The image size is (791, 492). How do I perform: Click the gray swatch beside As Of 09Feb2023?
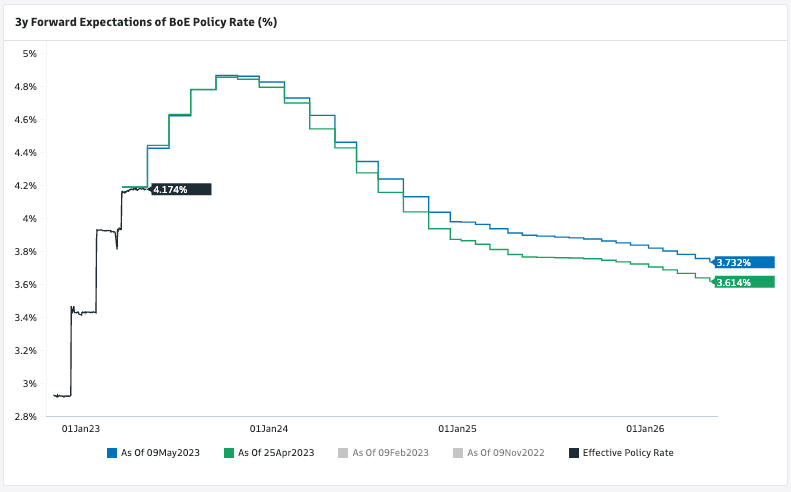click(344, 453)
